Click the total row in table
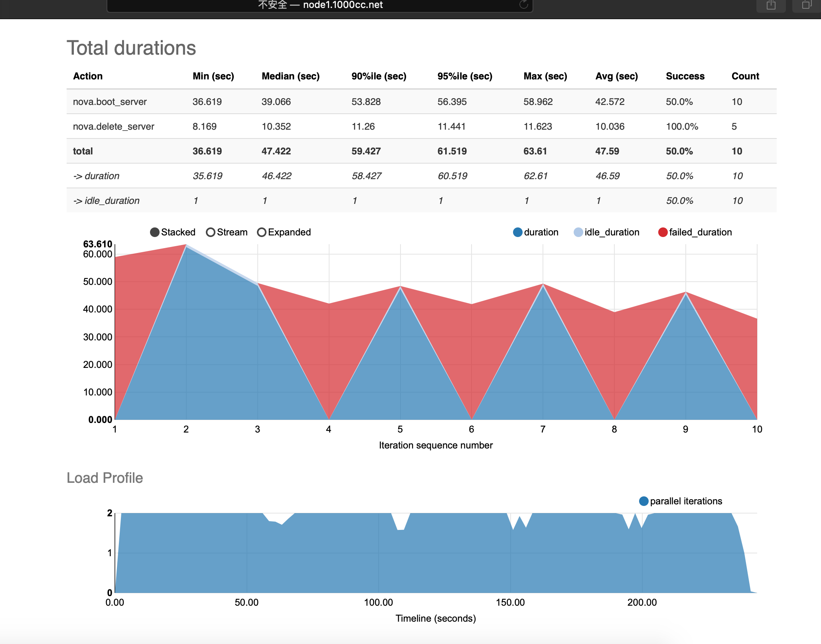Screen dimensions: 821x644 [x=83, y=151]
